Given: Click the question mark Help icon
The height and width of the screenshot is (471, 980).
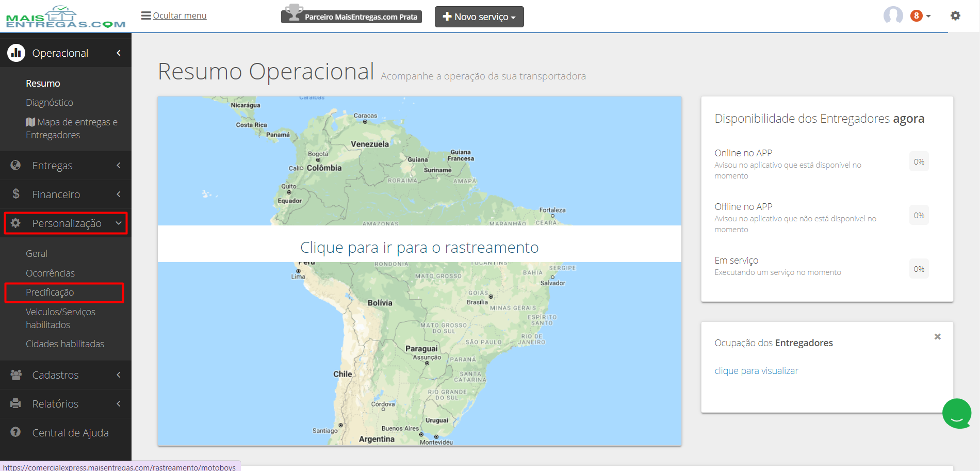Looking at the screenshot, I should tap(16, 432).
